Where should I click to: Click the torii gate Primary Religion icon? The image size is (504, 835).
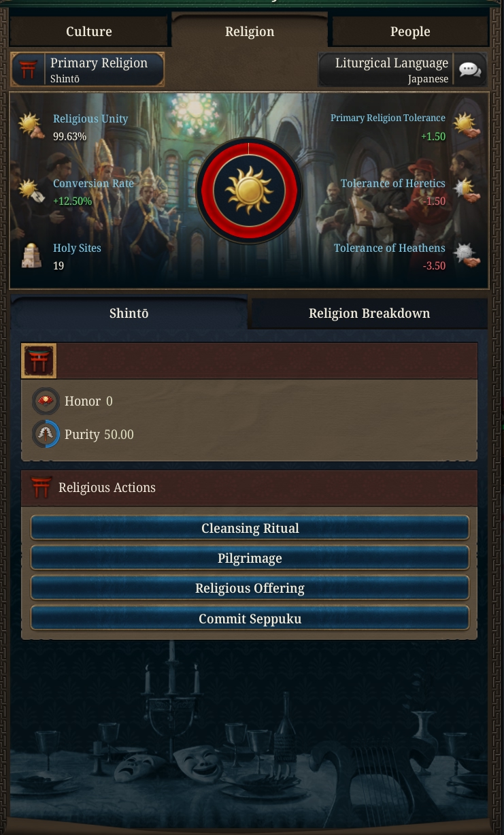click(29, 70)
